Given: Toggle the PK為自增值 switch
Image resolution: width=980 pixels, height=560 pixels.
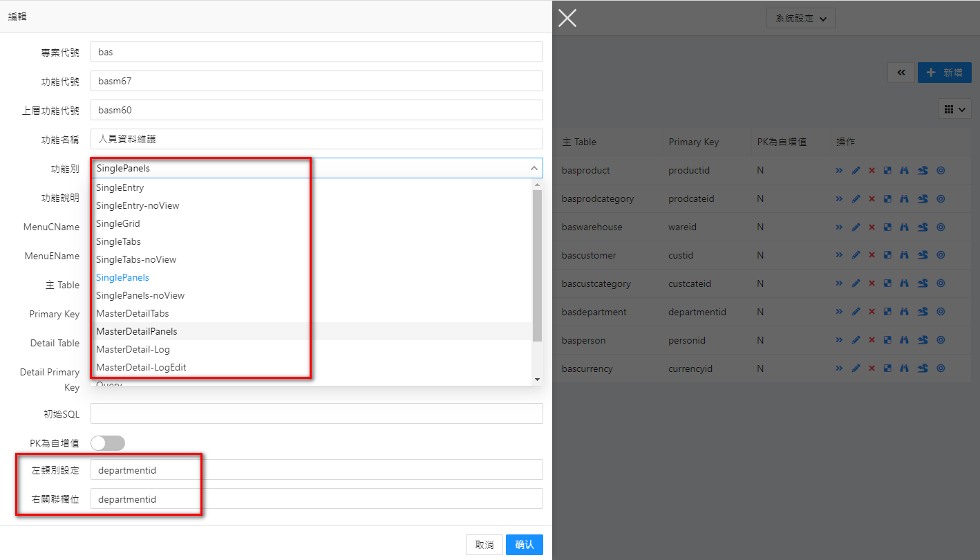Looking at the screenshot, I should pos(108,443).
